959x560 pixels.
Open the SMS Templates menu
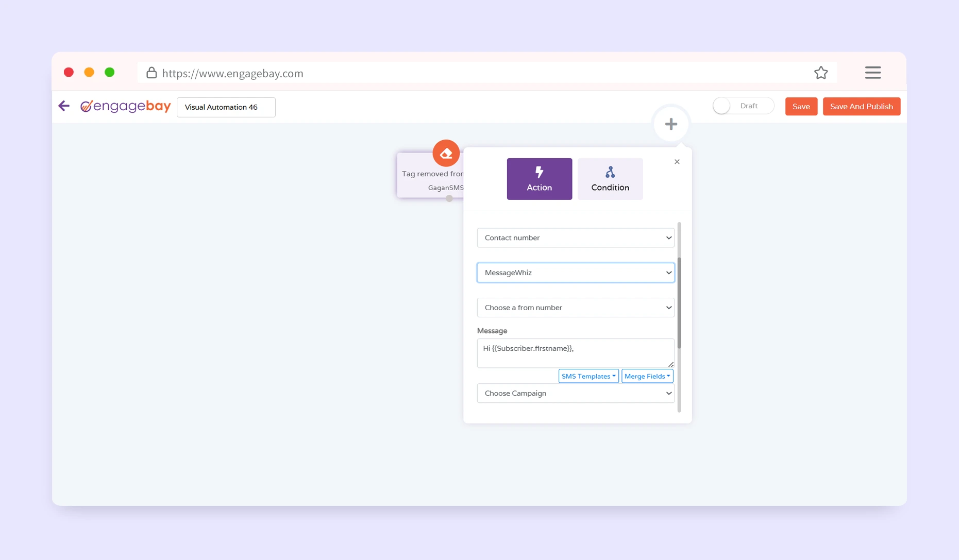[588, 376]
